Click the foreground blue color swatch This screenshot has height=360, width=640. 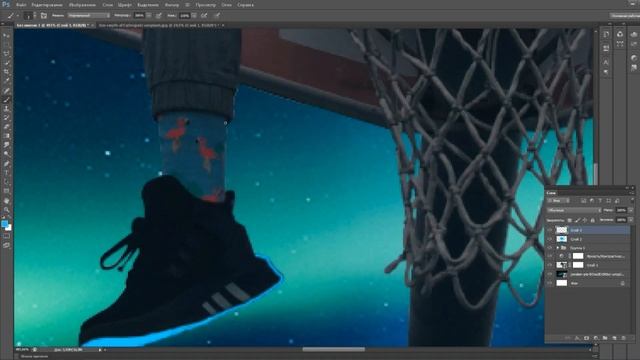click(4, 223)
